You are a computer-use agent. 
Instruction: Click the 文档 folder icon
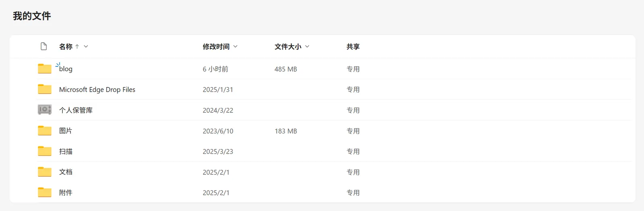point(45,172)
